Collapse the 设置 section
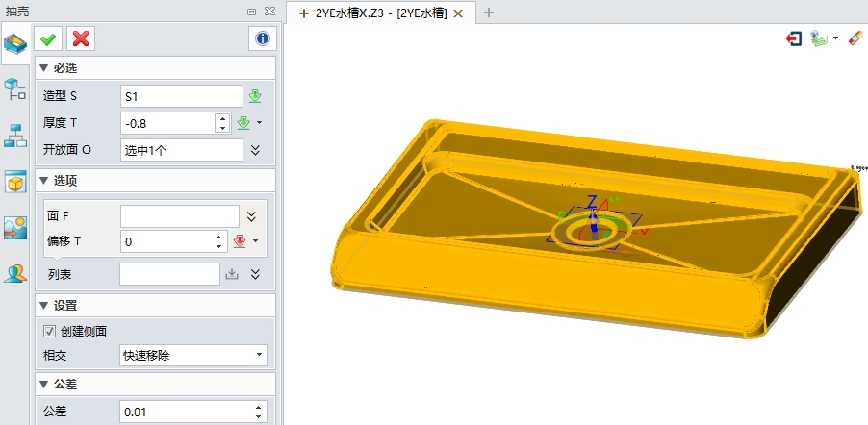 [x=43, y=305]
